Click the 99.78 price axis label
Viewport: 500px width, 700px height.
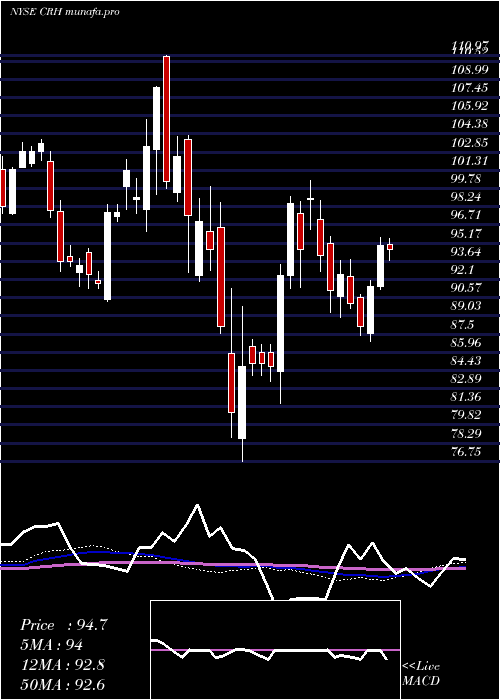[466, 179]
